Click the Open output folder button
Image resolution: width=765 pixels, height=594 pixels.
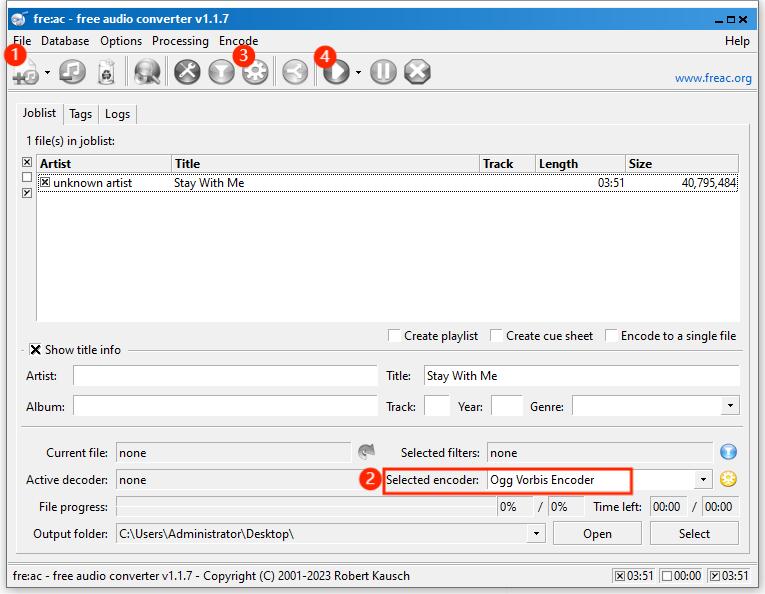pyautogui.click(x=597, y=534)
